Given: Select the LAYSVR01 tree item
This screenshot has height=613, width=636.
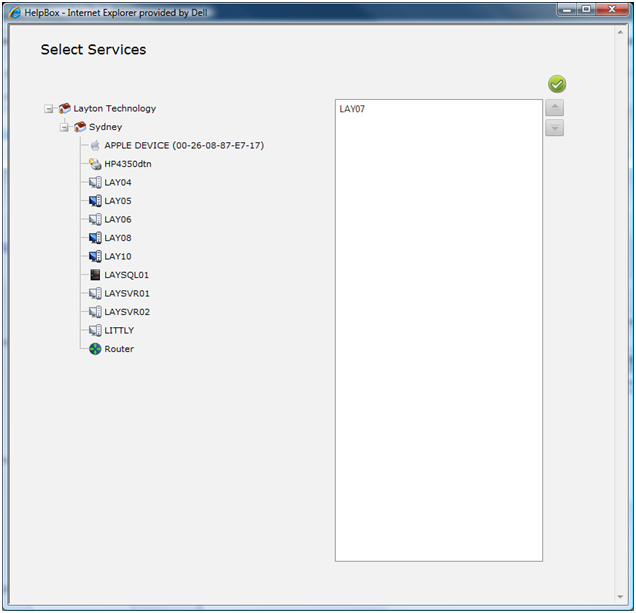Looking at the screenshot, I should tap(127, 293).
